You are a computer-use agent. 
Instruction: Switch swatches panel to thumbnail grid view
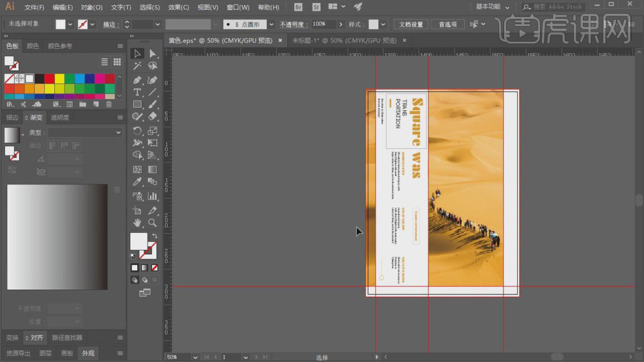click(117, 62)
